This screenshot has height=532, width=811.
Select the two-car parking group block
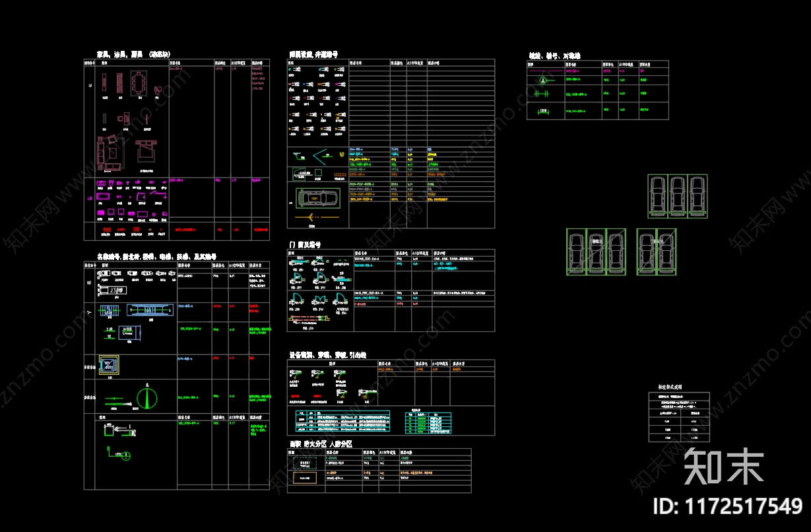[656, 251]
